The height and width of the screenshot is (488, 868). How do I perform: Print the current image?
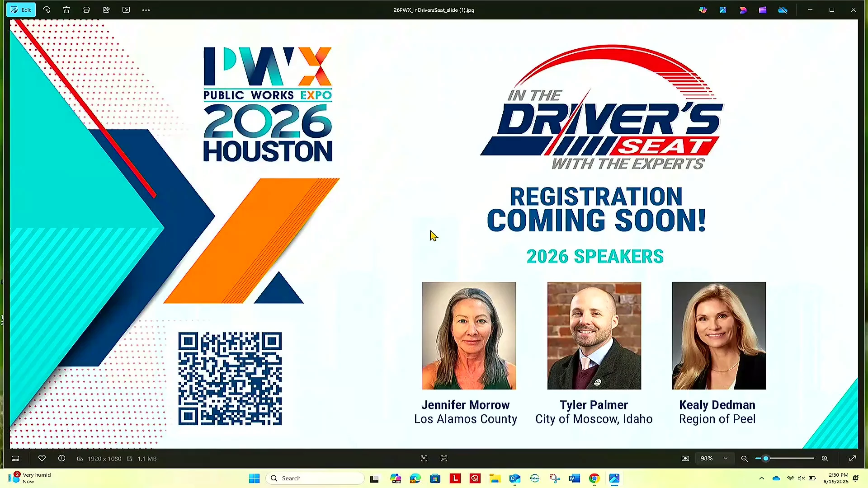click(86, 10)
